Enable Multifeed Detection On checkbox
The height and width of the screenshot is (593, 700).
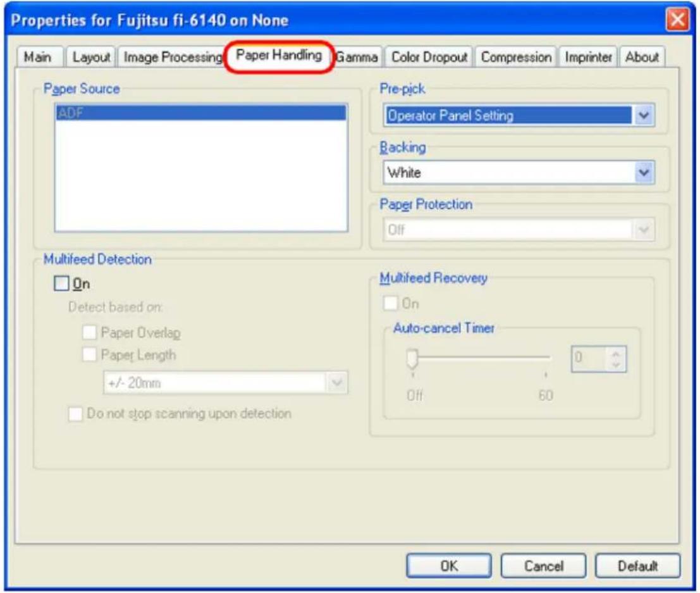coord(61,284)
